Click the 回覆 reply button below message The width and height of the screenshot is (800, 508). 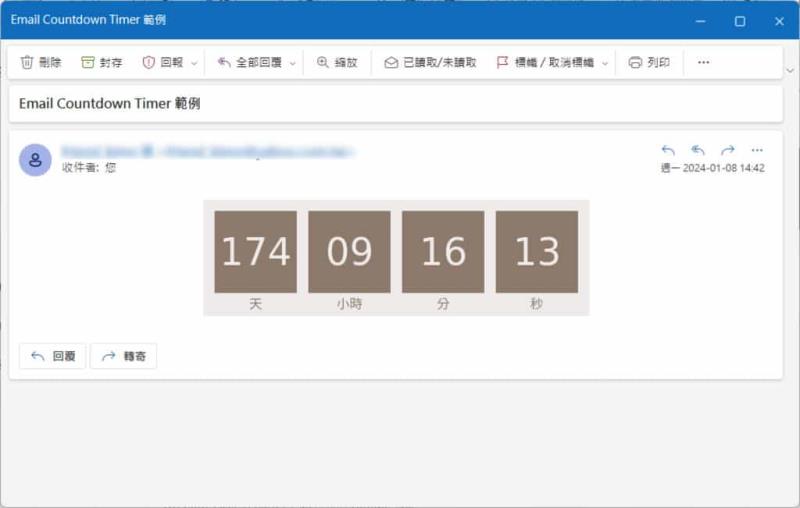(53, 356)
